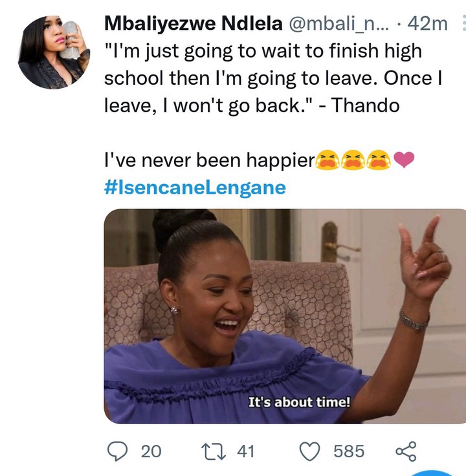Open the #IsencaneLengane hashtag

coord(195,188)
